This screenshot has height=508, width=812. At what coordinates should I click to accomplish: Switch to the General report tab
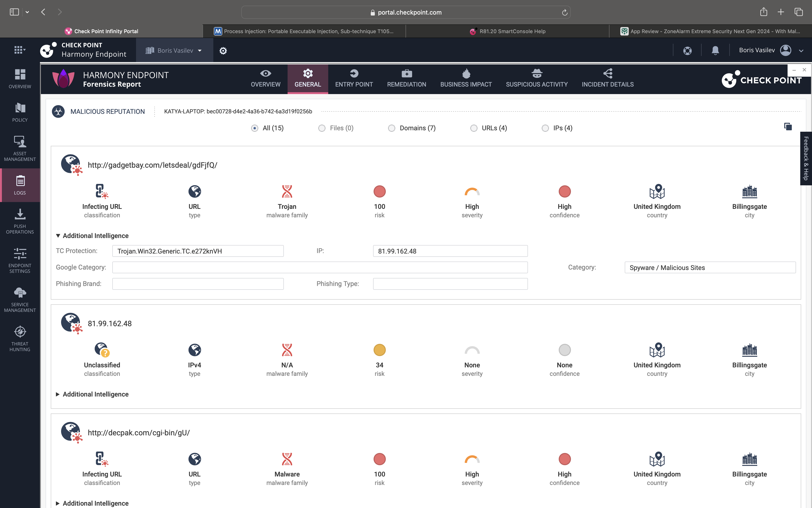pyautogui.click(x=308, y=79)
